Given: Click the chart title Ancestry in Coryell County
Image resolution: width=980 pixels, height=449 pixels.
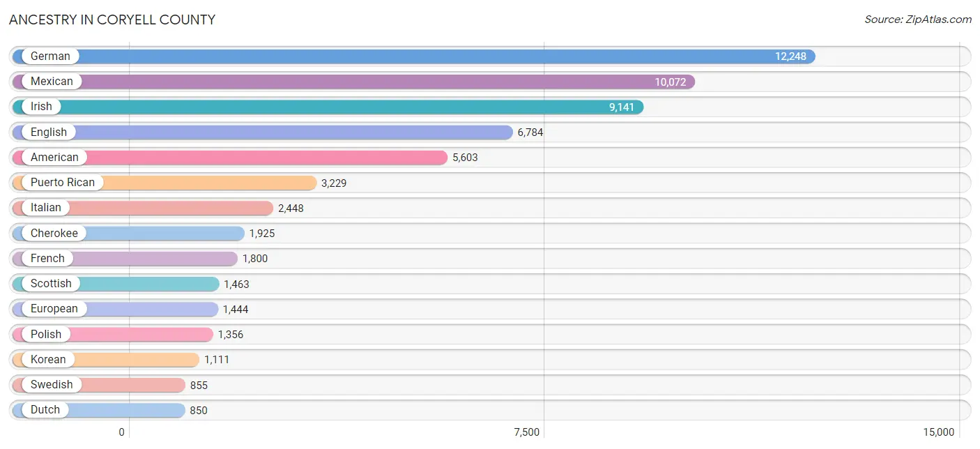Looking at the screenshot, I should pos(112,20).
